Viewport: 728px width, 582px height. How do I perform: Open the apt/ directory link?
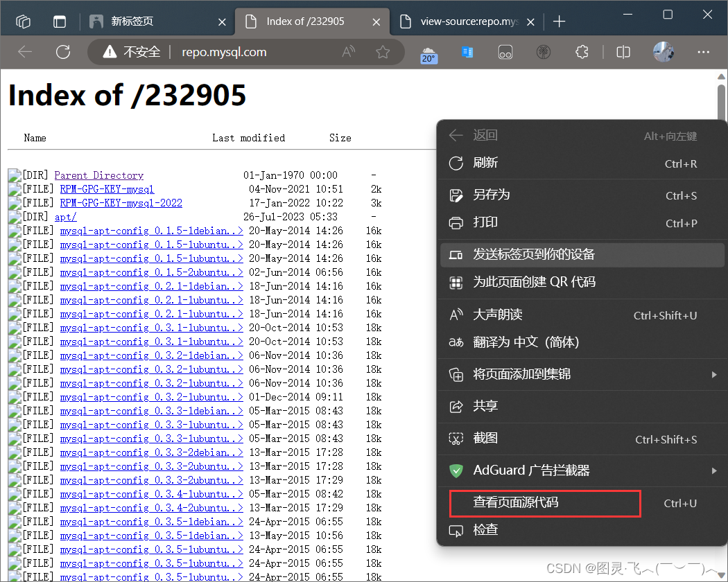pos(65,217)
